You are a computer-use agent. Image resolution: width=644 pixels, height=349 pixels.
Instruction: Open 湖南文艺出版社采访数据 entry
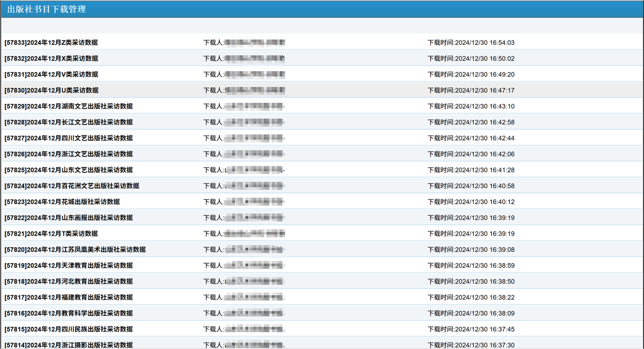pyautogui.click(x=69, y=106)
